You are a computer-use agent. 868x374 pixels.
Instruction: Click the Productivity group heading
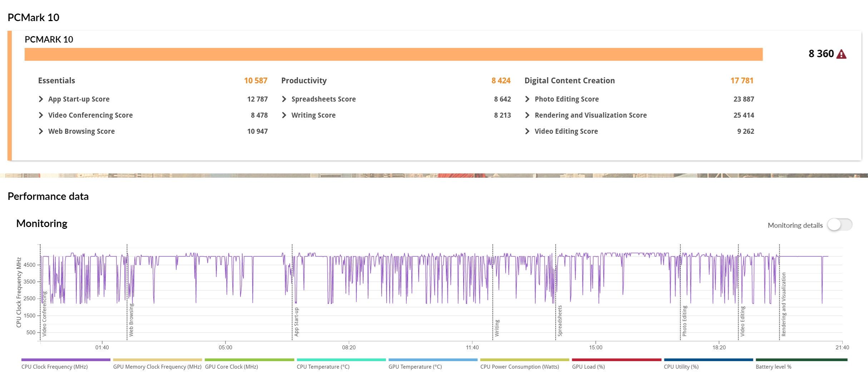tap(304, 81)
